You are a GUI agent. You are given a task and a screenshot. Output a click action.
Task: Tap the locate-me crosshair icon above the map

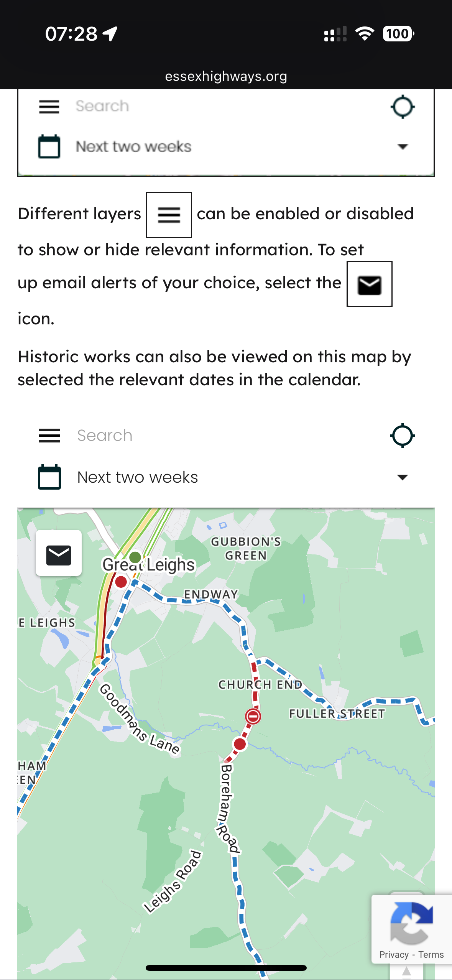[x=402, y=436]
